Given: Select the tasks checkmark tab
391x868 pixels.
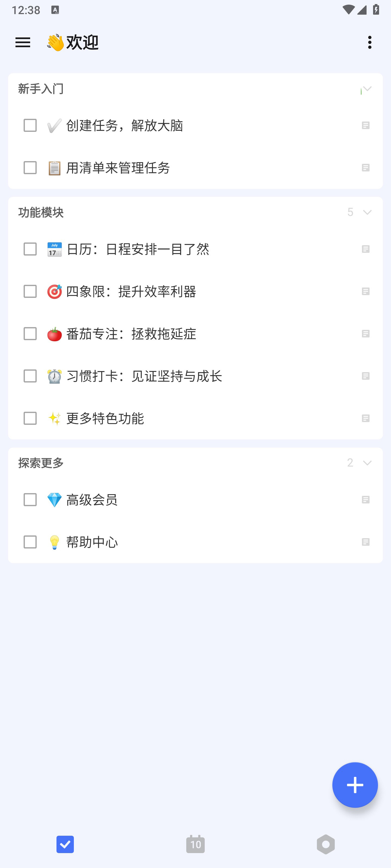Looking at the screenshot, I should (x=65, y=844).
